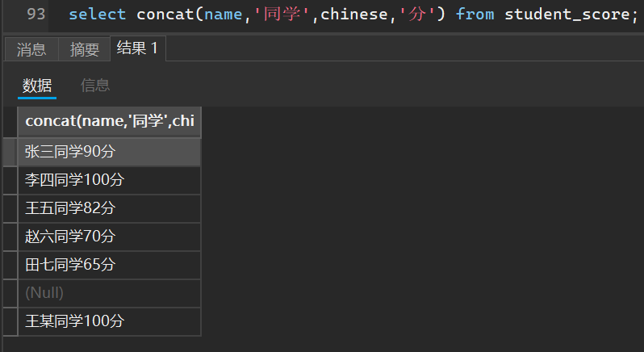
Task: Click student_score in the SQL query
Action: 567,15
